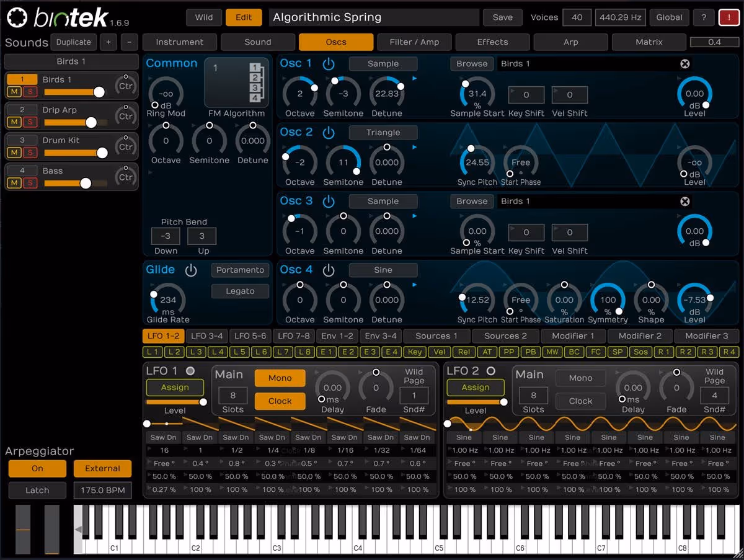The height and width of the screenshot is (560, 744).
Task: Click Pitch Bend Down value -3
Action: pyautogui.click(x=166, y=236)
